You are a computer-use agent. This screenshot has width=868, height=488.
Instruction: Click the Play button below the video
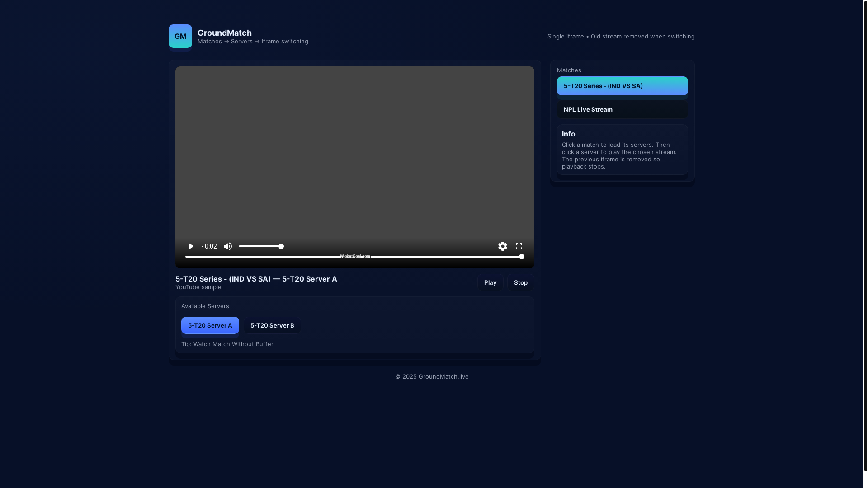[x=490, y=282]
